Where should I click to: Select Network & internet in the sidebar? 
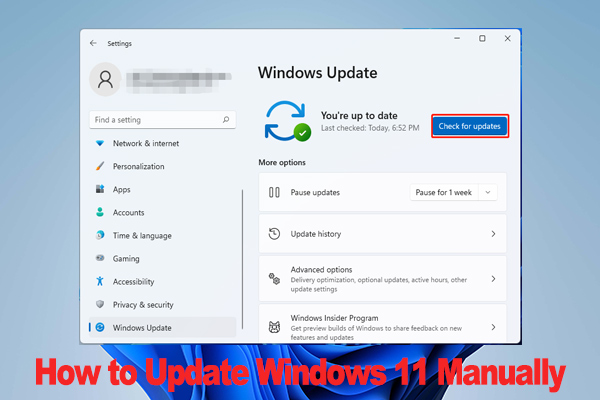point(163,144)
